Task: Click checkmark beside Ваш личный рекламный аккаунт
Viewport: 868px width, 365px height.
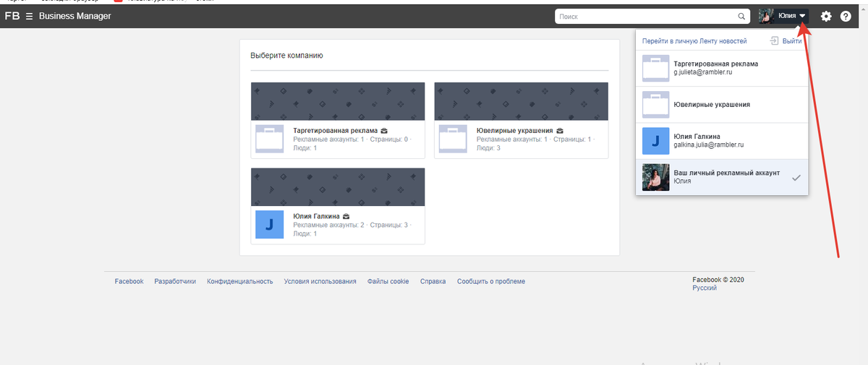Action: pyautogui.click(x=796, y=177)
